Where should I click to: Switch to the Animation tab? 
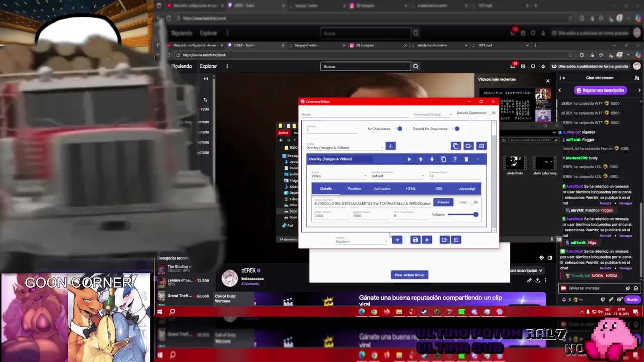pyautogui.click(x=382, y=189)
